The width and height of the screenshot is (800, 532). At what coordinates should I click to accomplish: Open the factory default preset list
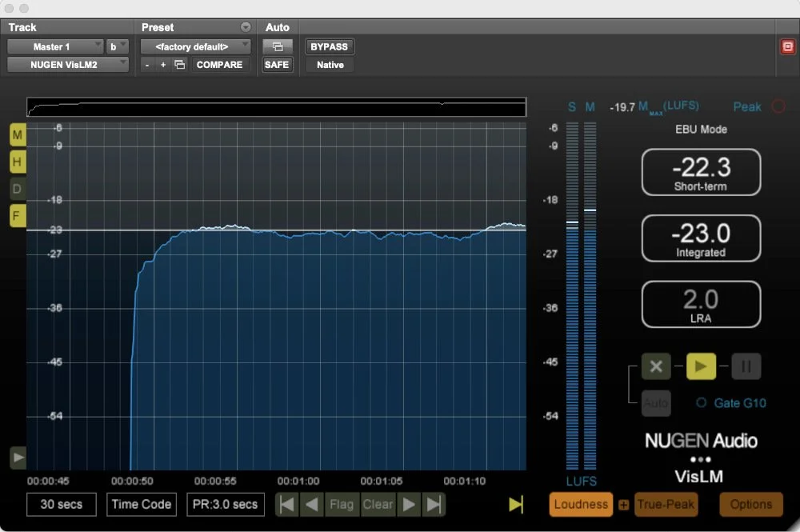[x=195, y=46]
